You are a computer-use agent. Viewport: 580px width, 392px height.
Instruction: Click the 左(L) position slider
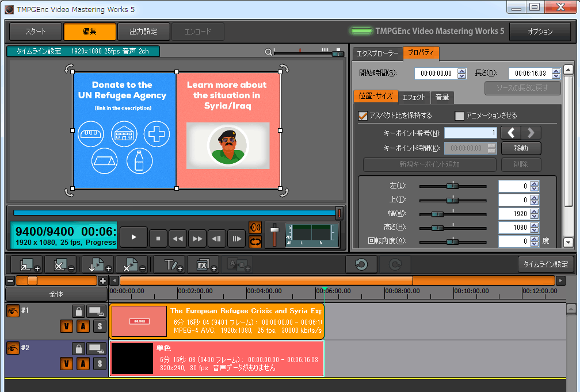coord(453,186)
